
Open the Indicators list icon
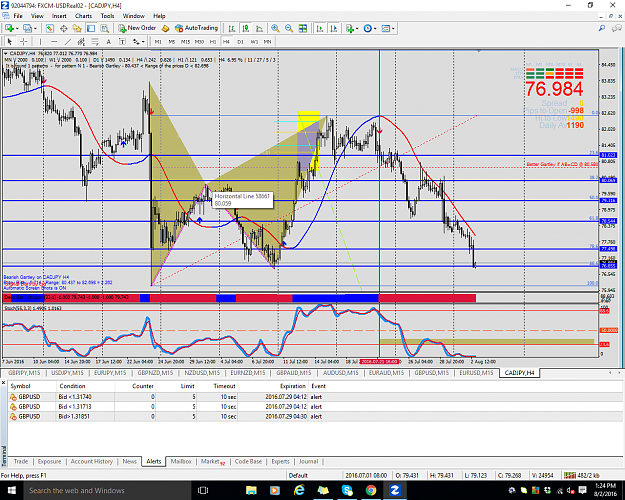click(x=350, y=28)
